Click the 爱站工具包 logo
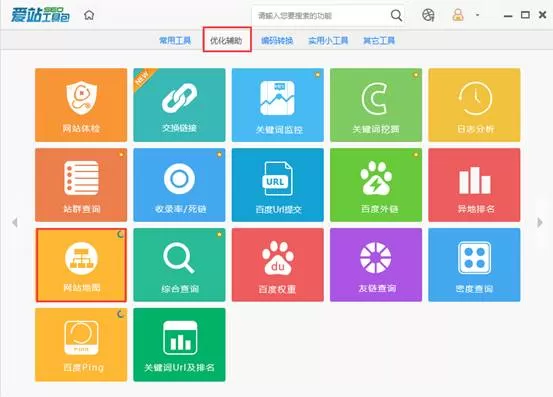This screenshot has height=397, width=553. pos(40,15)
